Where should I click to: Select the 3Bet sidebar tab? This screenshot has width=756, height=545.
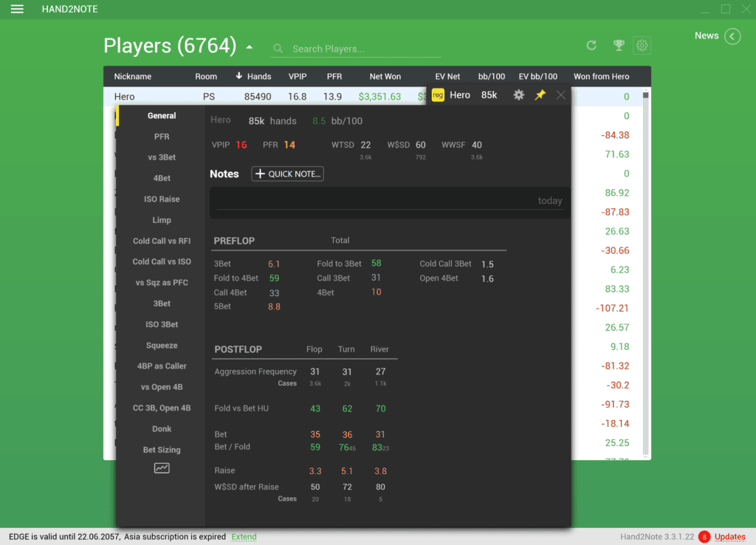pos(162,304)
